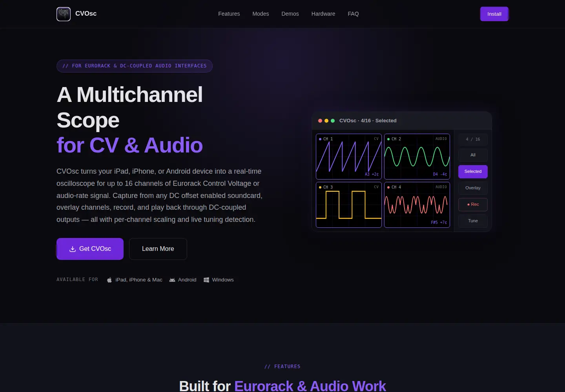Select the CH 4 audio waveform panel

click(417, 205)
